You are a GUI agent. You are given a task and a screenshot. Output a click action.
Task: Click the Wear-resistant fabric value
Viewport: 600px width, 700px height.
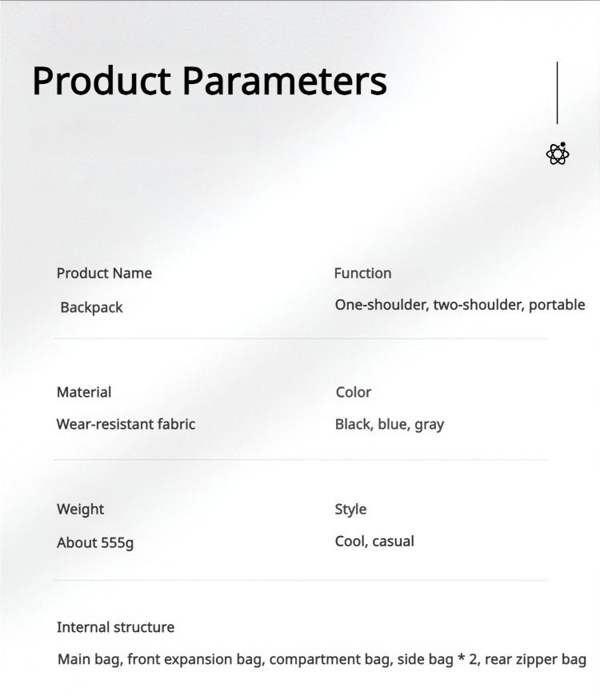[x=126, y=424]
